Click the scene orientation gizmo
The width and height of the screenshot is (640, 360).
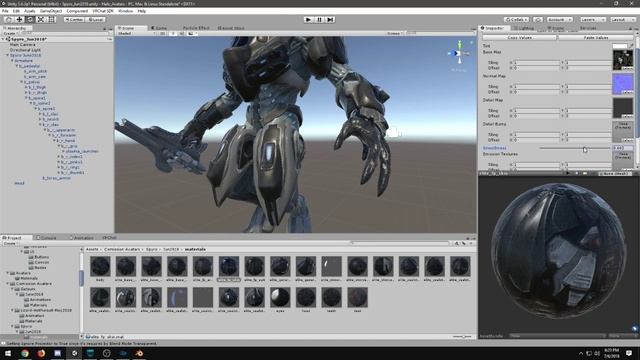pyautogui.click(x=459, y=53)
